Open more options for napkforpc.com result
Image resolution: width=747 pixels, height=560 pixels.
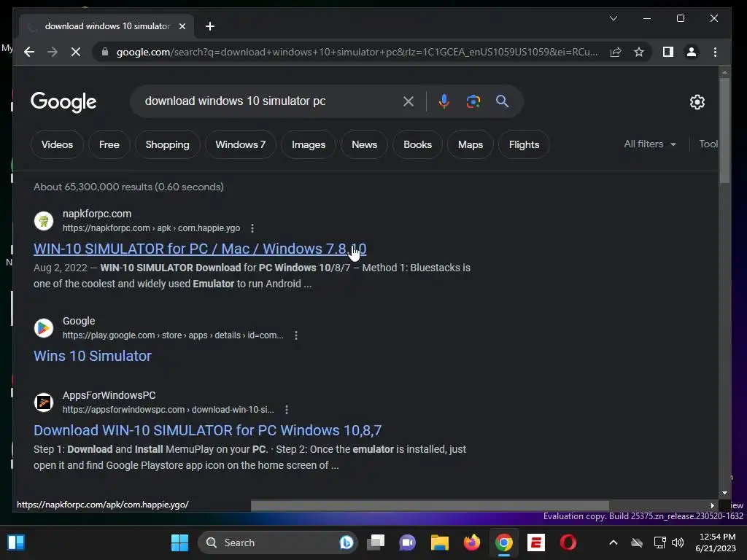coord(252,228)
